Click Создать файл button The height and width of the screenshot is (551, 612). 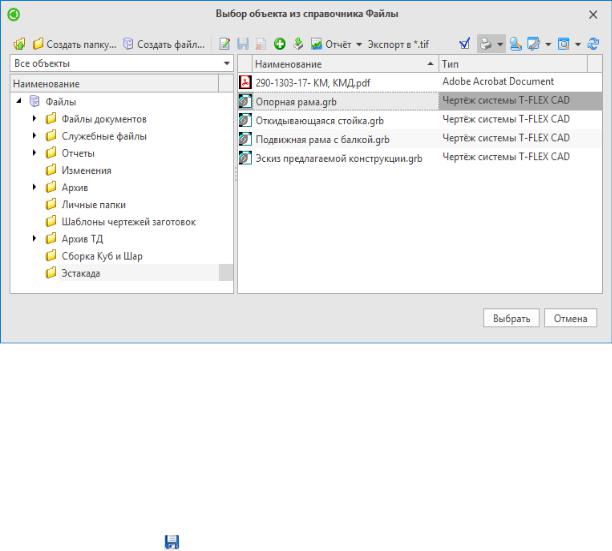tap(164, 44)
